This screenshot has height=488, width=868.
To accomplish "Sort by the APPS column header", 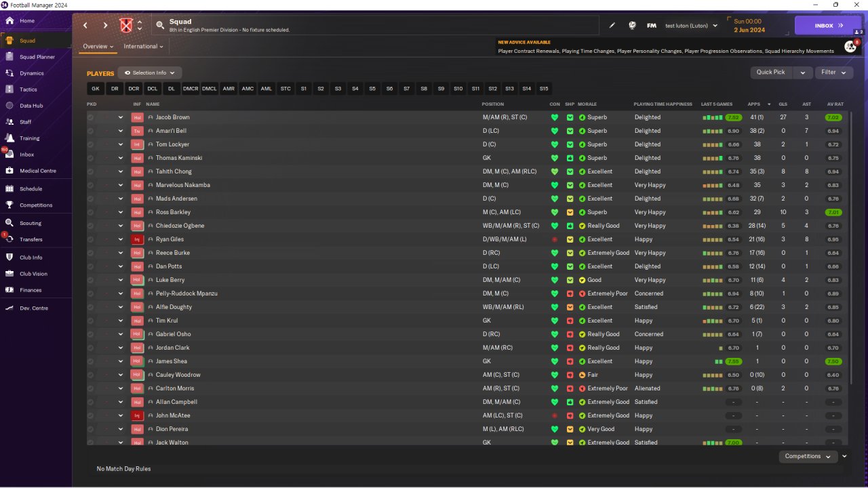I will point(754,104).
